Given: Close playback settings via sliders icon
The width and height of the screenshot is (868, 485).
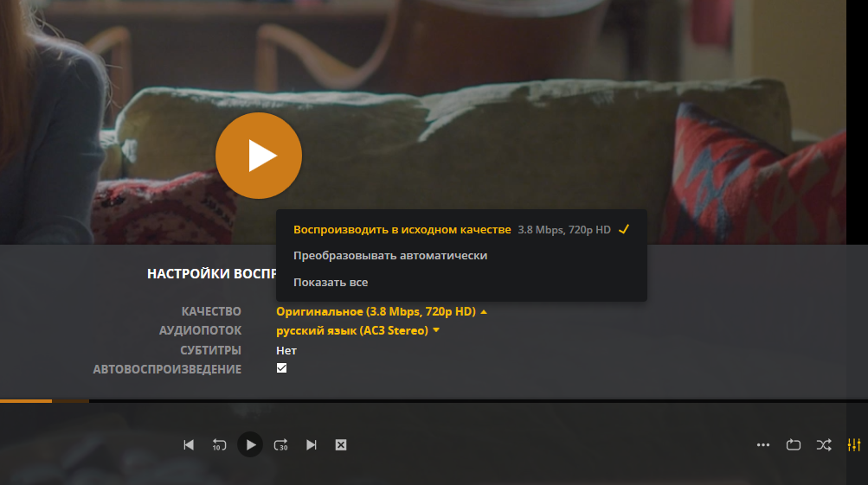Looking at the screenshot, I should (x=854, y=445).
